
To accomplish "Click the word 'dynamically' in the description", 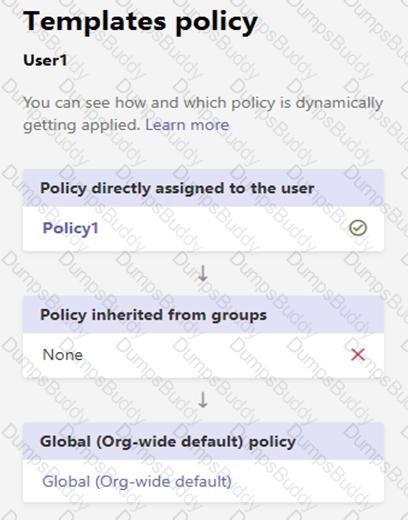I will pos(339,103).
